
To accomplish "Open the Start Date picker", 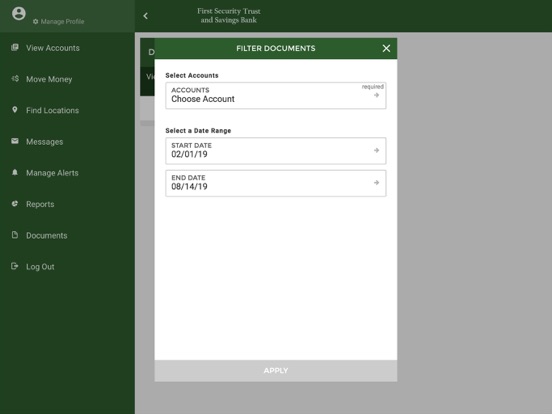I will (276, 151).
